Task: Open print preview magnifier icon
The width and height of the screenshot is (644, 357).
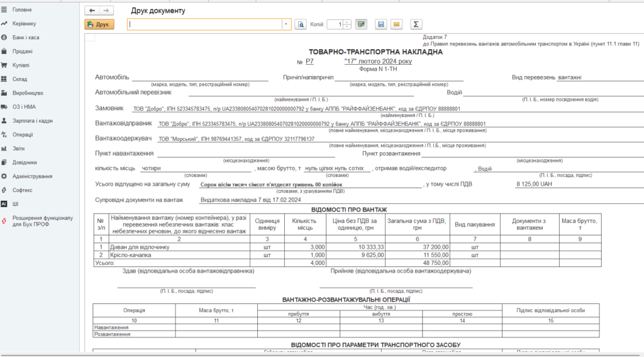Action: (x=301, y=25)
